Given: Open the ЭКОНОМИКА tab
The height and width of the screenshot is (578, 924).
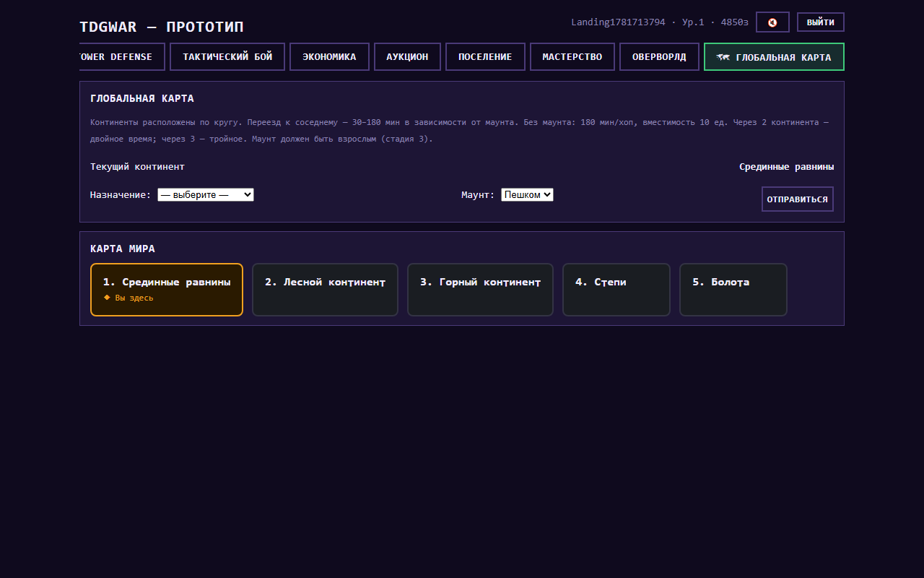Looking at the screenshot, I should click(329, 57).
